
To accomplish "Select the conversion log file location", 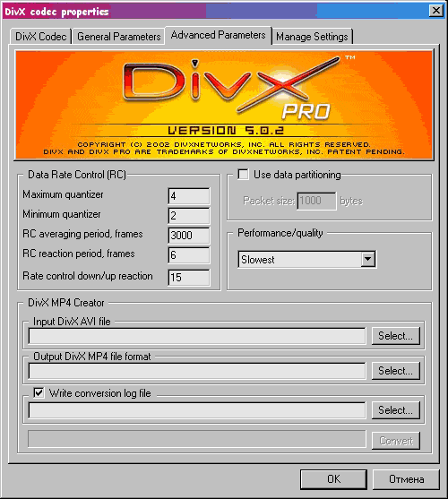I will (395, 410).
